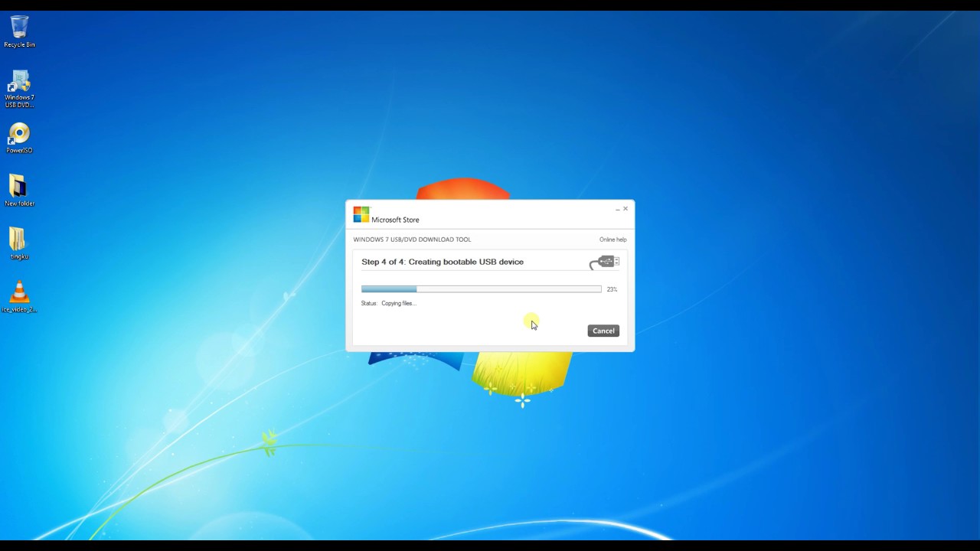Open the Recycle Bin desktop icon
Screen dimensions: 980x551
19,31
